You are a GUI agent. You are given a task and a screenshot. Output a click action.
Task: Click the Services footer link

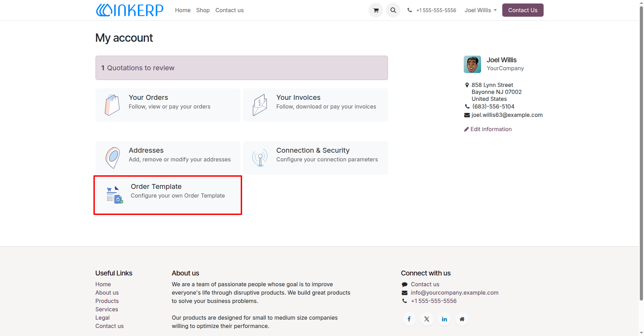[x=107, y=309]
